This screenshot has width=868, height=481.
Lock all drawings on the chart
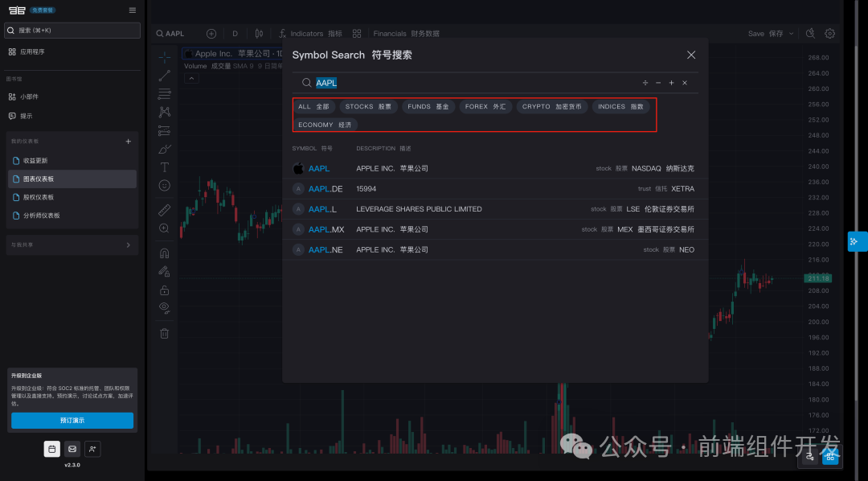(x=164, y=290)
